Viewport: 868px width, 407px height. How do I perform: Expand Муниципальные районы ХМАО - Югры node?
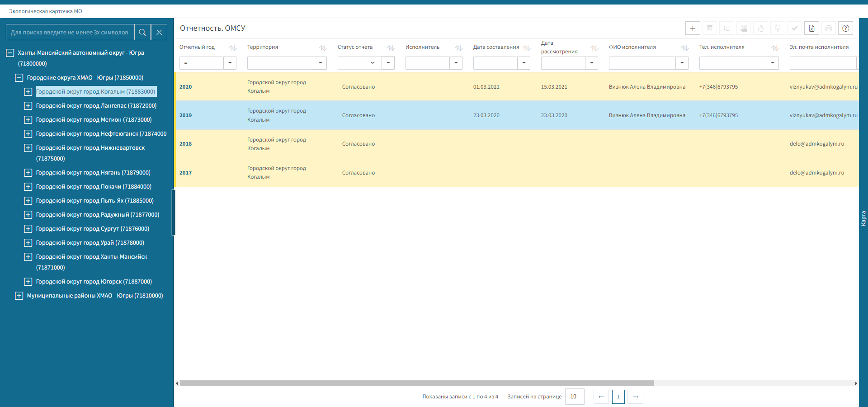[x=19, y=296]
